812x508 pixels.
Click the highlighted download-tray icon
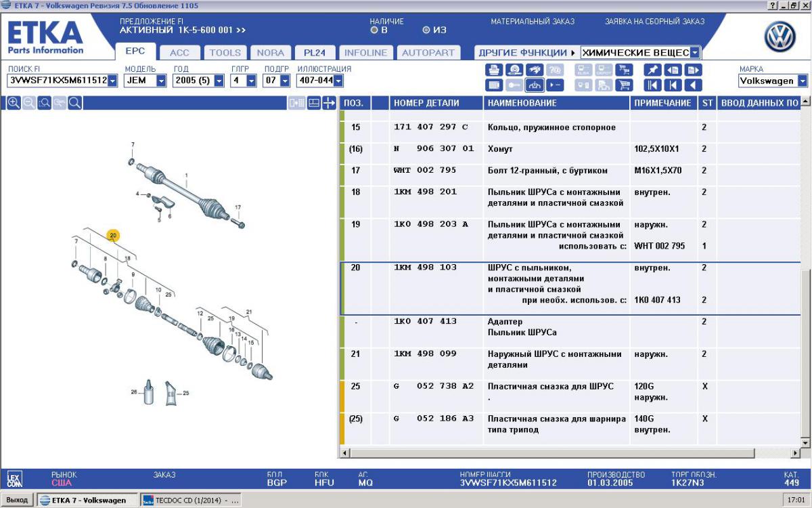coord(535,85)
